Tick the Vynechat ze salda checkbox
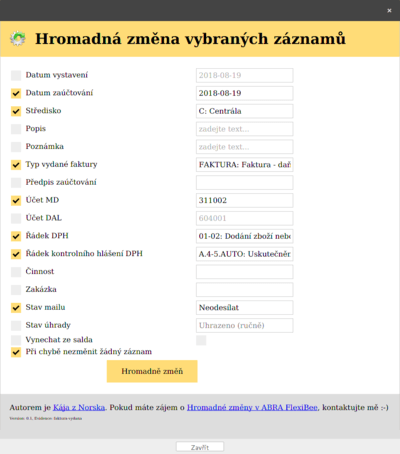 tap(16, 340)
